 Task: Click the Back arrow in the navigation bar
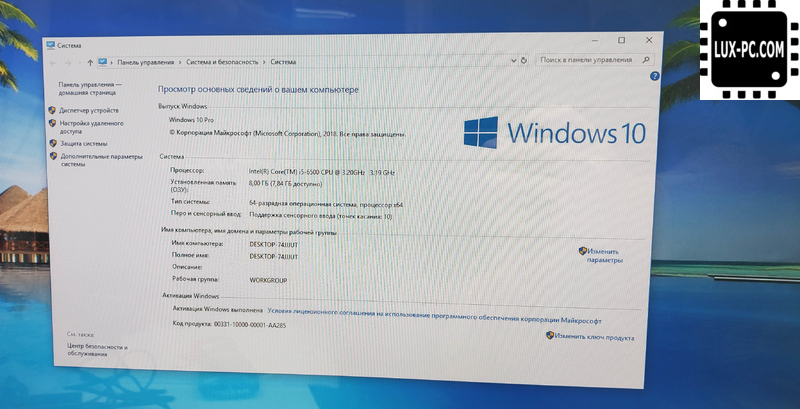click(x=52, y=62)
